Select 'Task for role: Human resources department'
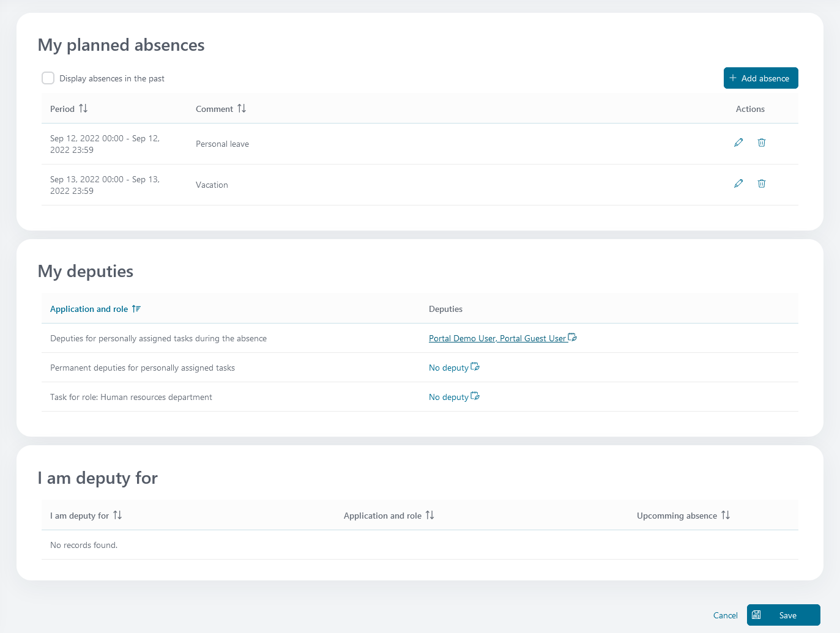Image resolution: width=840 pixels, height=633 pixels. 131,397
